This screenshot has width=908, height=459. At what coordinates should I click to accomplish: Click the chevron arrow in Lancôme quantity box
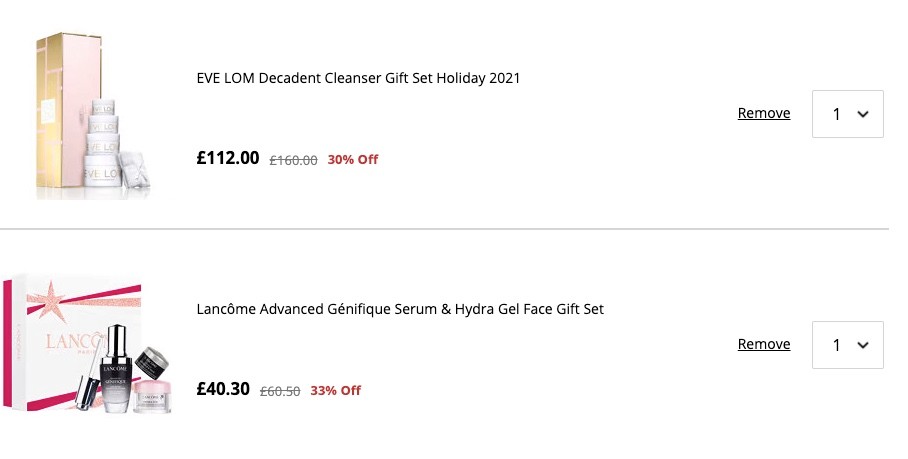tap(863, 346)
